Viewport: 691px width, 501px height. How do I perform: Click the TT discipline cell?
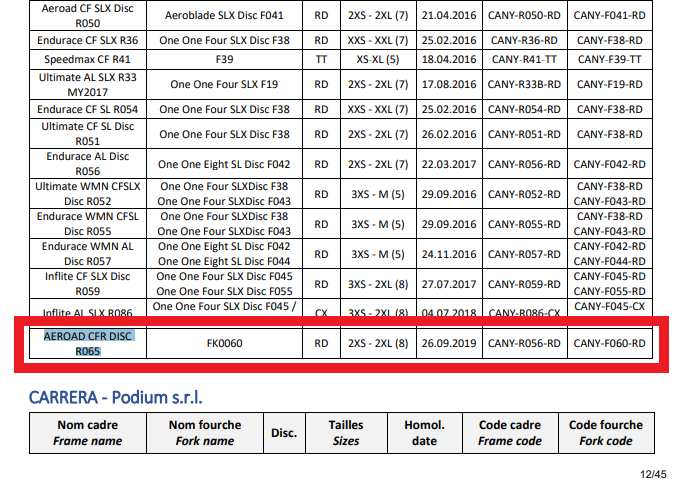point(321,59)
